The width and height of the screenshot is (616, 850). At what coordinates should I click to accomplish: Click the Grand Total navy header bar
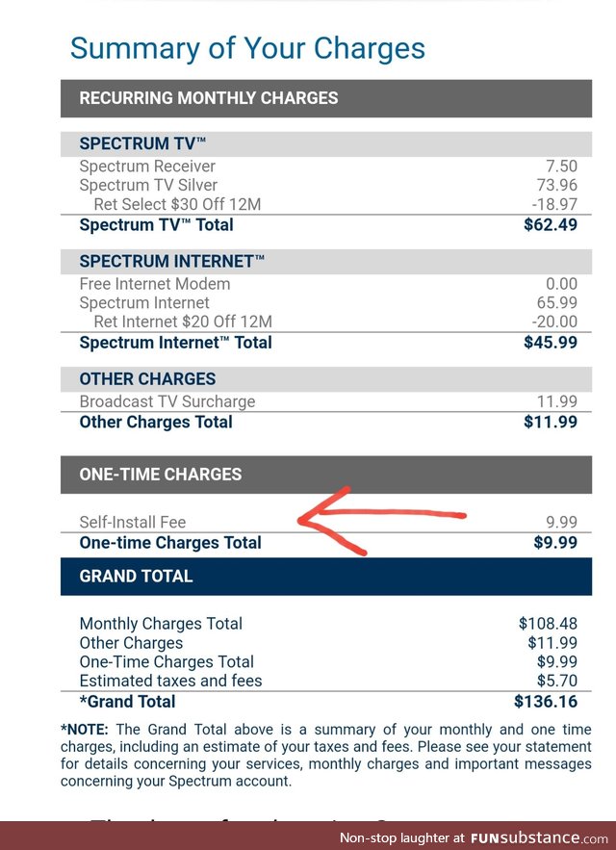pyautogui.click(x=326, y=577)
